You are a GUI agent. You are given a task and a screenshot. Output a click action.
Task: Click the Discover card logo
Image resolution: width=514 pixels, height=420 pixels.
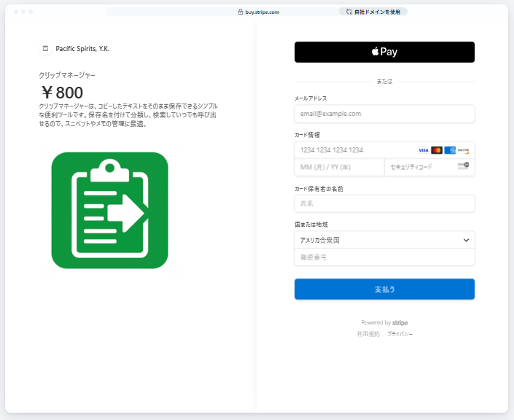coord(463,150)
